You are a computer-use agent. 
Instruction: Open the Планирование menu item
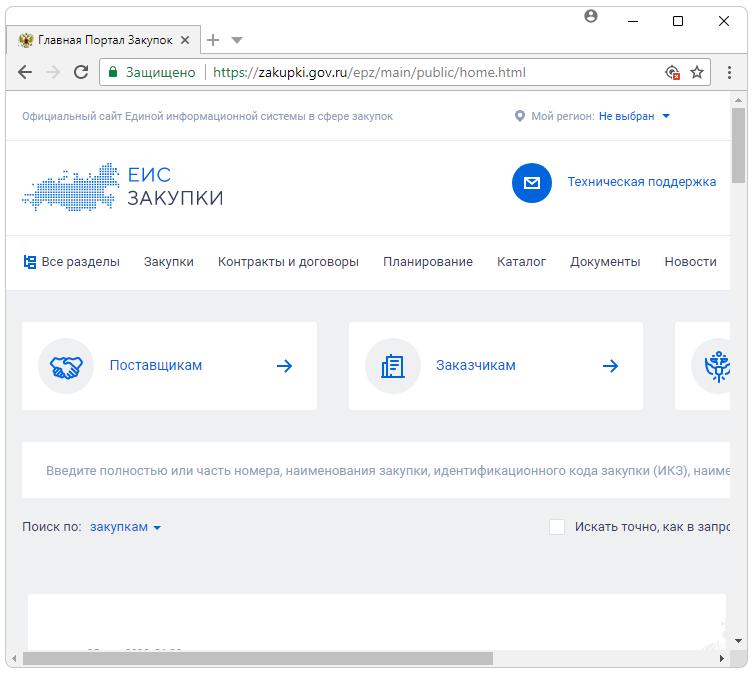click(x=428, y=262)
